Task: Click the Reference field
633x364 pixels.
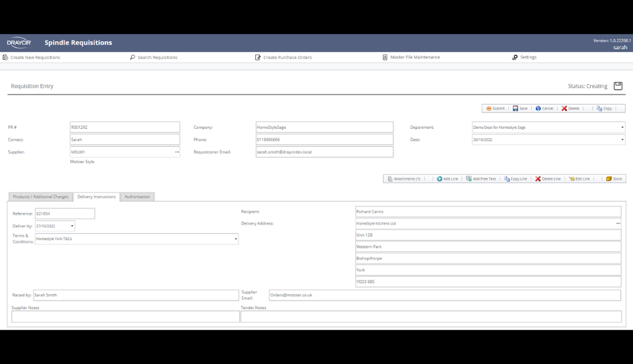Action: (x=65, y=213)
